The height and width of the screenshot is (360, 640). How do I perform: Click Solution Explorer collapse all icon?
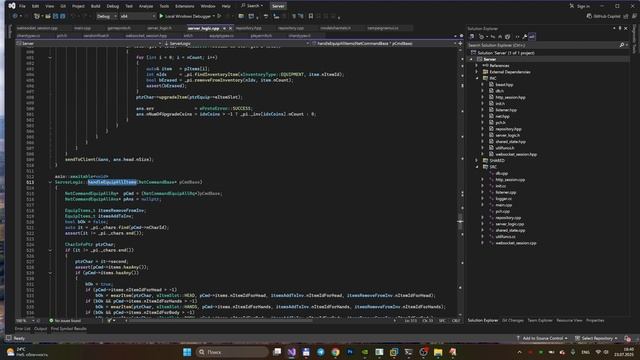pos(500,37)
